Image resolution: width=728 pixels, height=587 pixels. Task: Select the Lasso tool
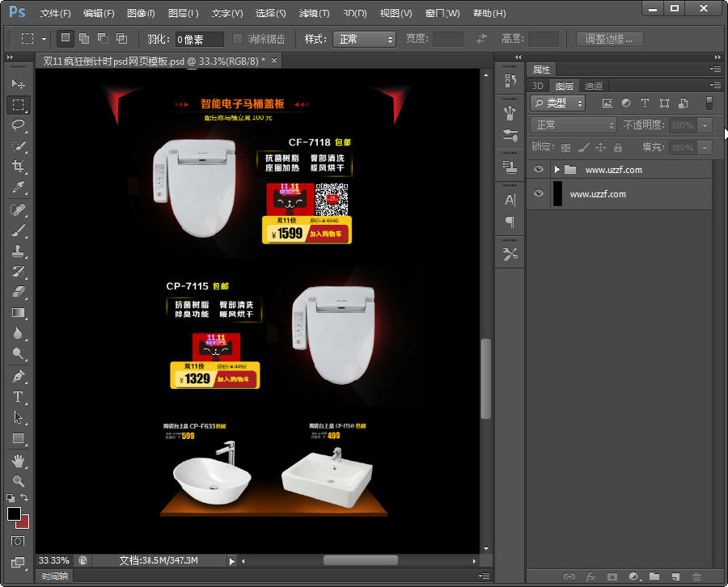pos(18,125)
